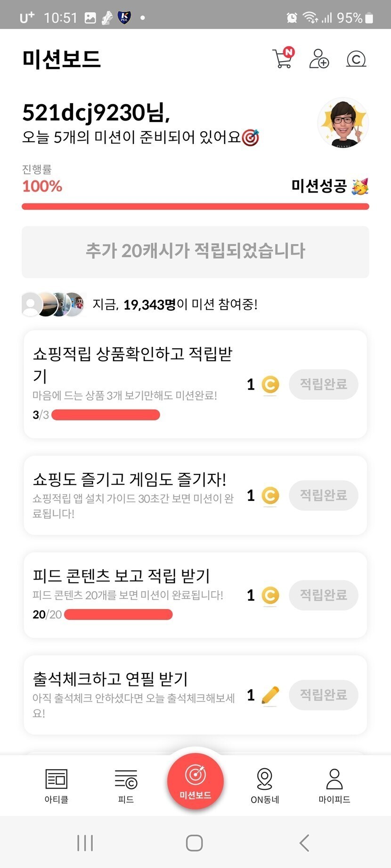Image resolution: width=391 pixels, height=868 pixels.
Task: Tap the profile avatar picture
Action: coord(342,123)
